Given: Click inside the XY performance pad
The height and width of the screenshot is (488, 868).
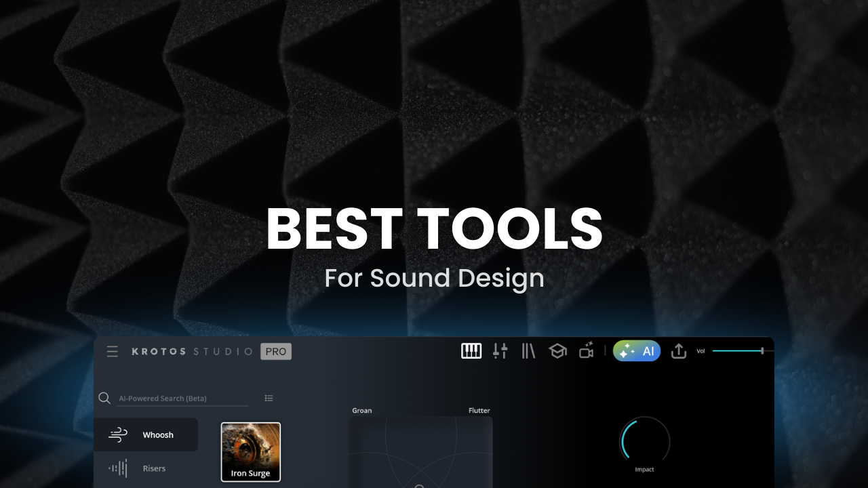Looking at the screenshot, I should (421, 452).
